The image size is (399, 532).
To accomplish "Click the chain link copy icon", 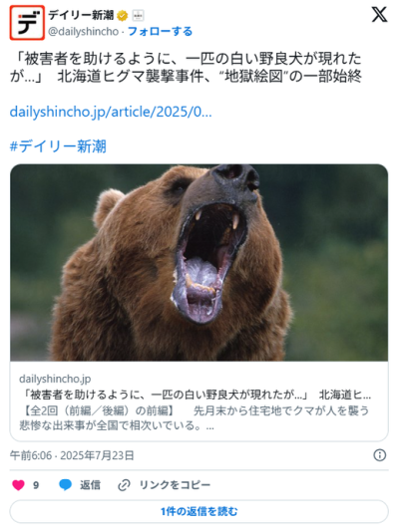I will (x=124, y=485).
